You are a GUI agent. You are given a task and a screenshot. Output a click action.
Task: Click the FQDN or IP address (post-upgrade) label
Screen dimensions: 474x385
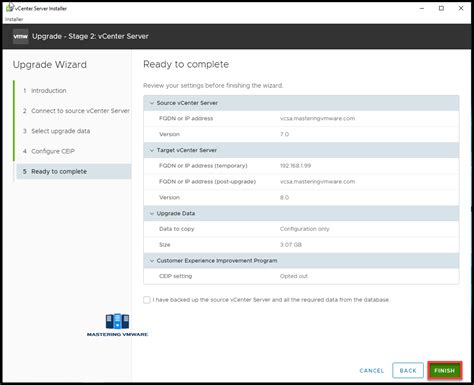pos(207,182)
